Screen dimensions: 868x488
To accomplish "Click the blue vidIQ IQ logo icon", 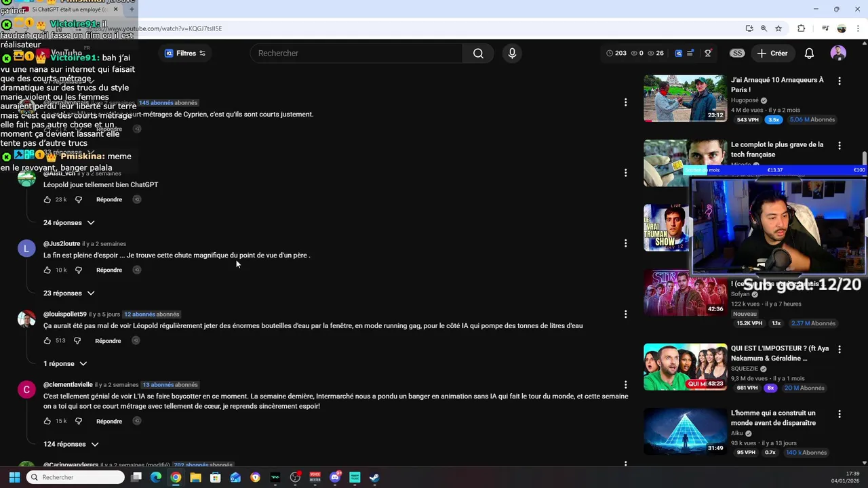I will (678, 54).
